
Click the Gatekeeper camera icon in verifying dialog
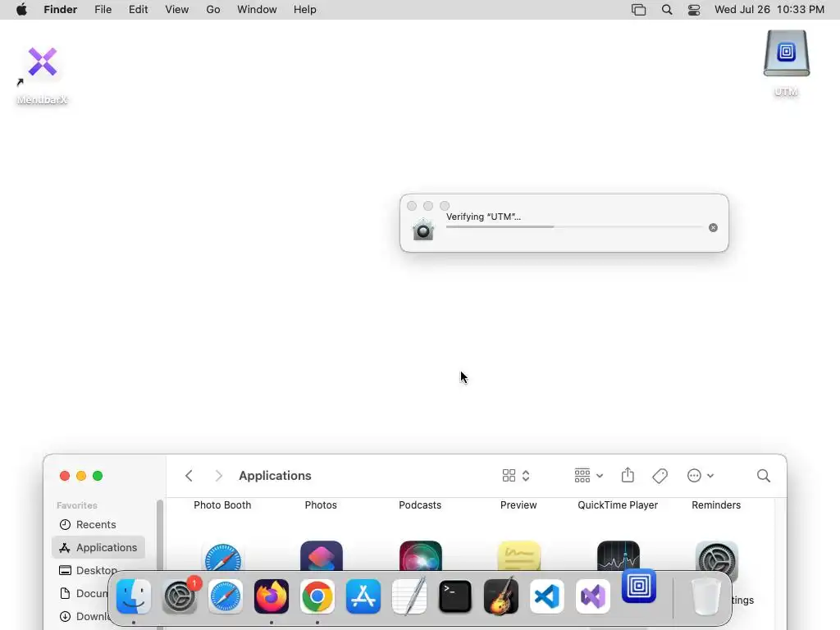click(x=422, y=230)
